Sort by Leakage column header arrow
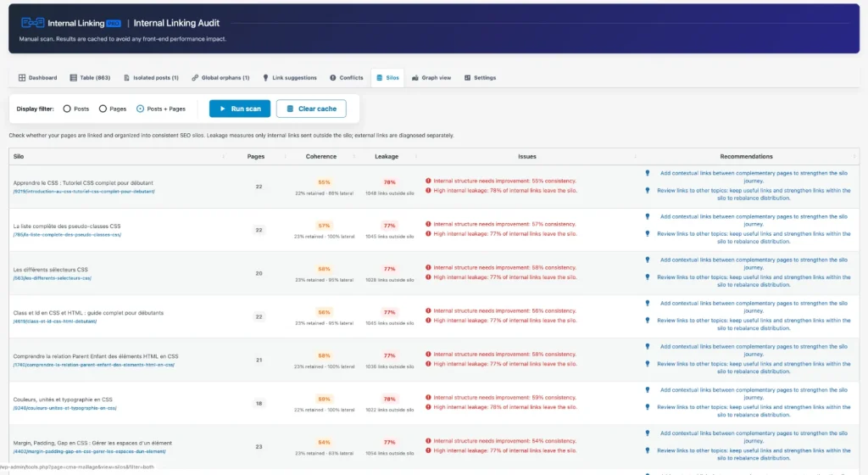 pos(415,157)
